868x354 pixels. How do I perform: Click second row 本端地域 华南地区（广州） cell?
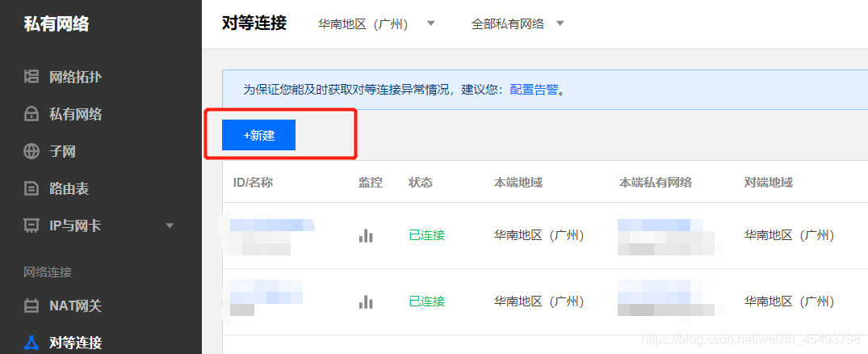click(x=539, y=301)
